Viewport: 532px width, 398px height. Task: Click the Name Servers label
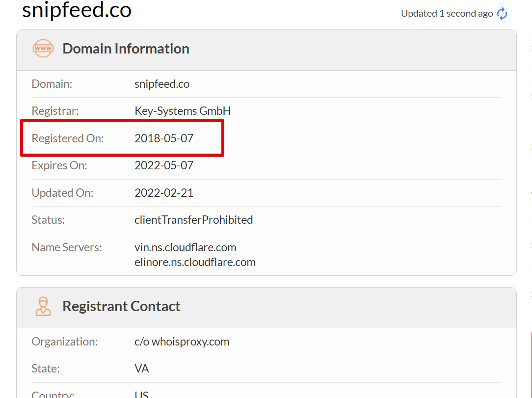click(67, 247)
